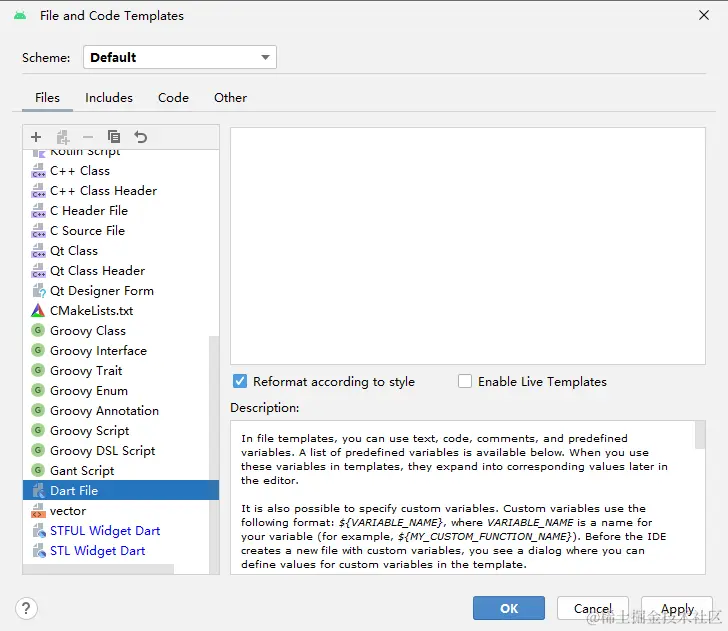Click the Gant Script green icon
Screen dimensions: 728x631
tap(38, 470)
